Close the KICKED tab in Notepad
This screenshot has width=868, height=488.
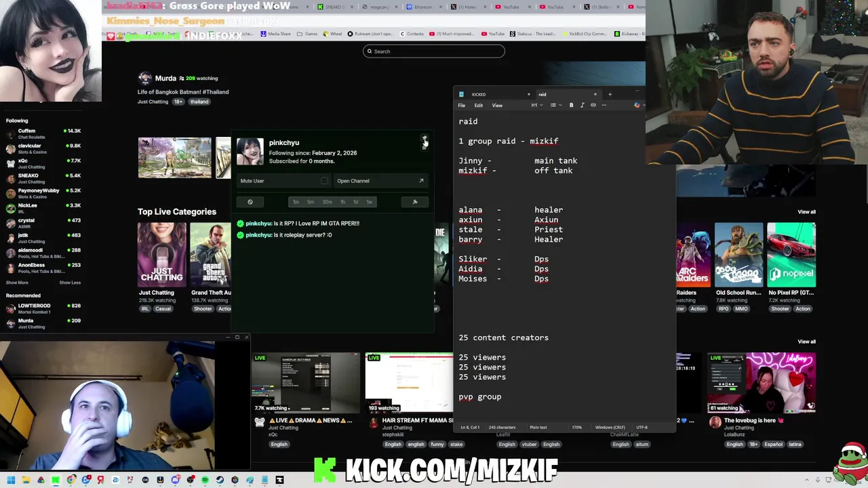point(528,94)
